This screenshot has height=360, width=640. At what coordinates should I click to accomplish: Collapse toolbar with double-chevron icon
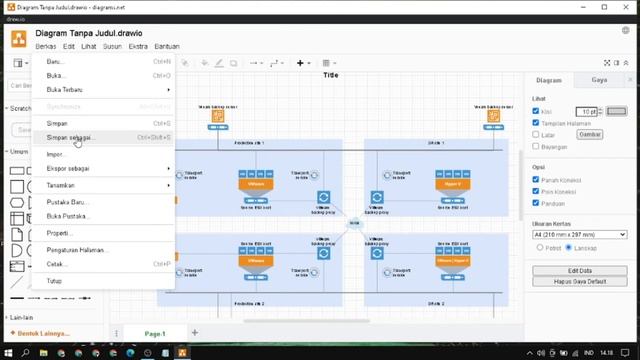[626, 63]
